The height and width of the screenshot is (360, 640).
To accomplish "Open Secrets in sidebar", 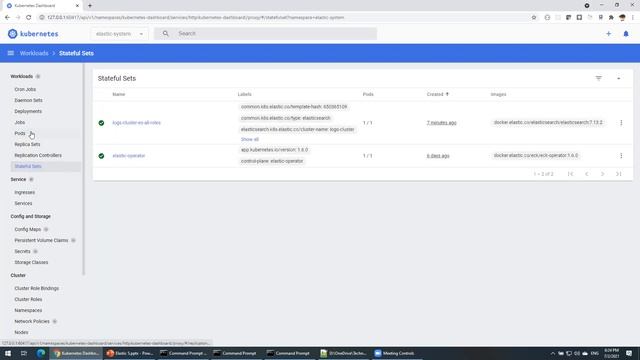I will (22, 251).
